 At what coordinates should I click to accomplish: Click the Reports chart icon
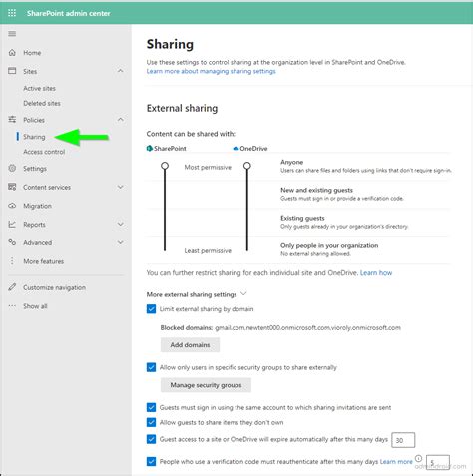[12, 224]
